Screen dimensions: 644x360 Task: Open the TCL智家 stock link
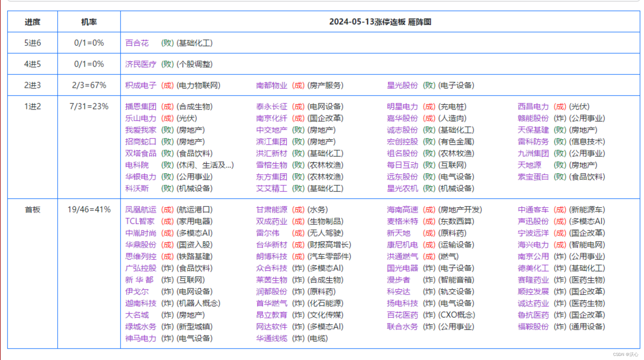(x=140, y=221)
